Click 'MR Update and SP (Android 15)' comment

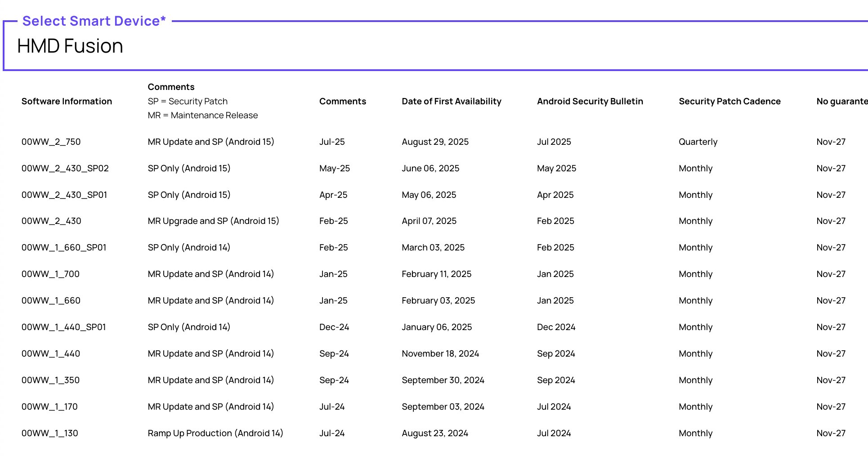(x=211, y=142)
